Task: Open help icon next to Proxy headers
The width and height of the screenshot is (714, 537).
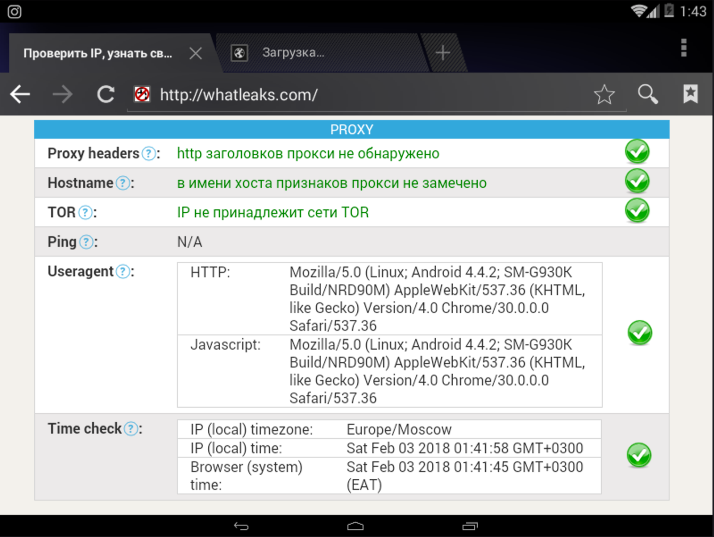Action: pos(149,154)
